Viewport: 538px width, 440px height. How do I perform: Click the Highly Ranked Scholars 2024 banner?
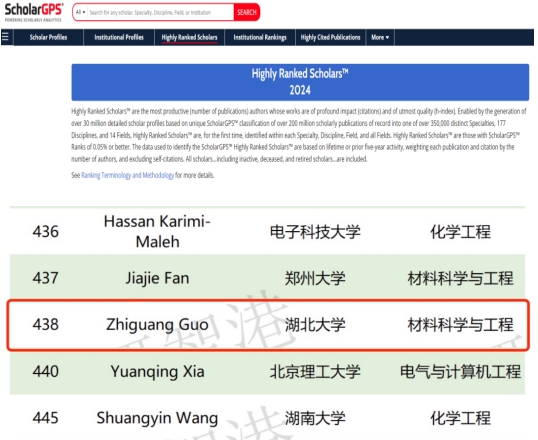pos(300,82)
